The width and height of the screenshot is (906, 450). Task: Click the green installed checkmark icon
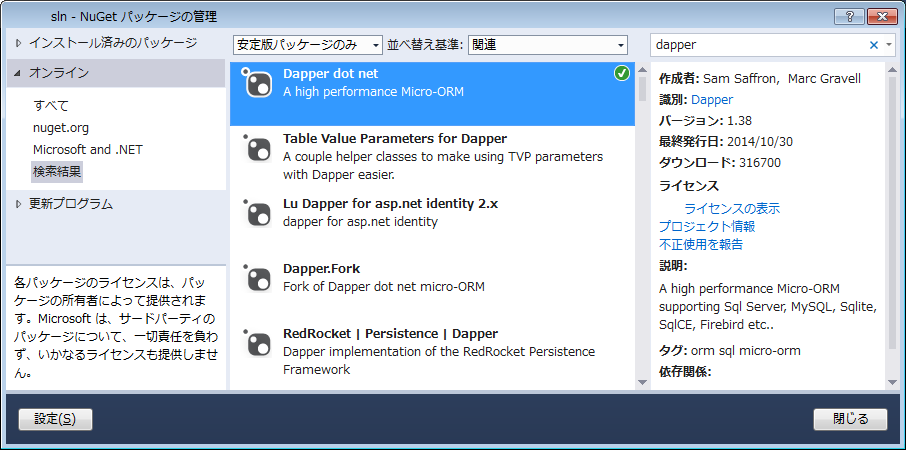[622, 74]
